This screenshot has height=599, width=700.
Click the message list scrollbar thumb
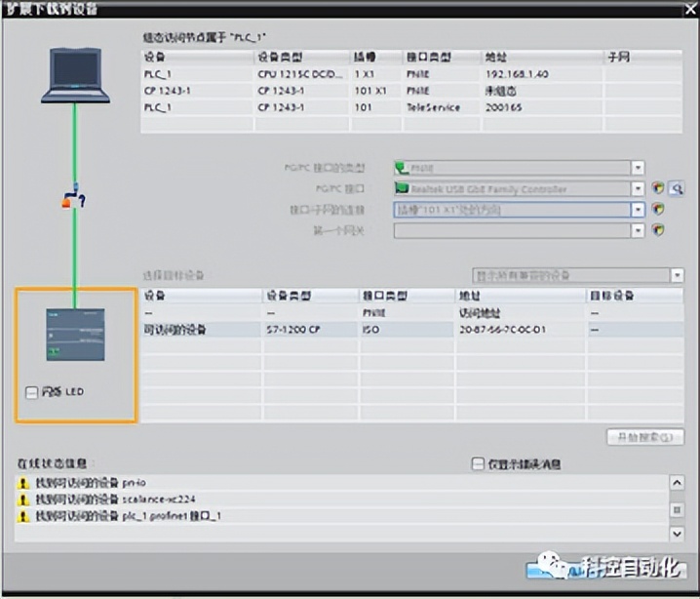[x=677, y=509]
